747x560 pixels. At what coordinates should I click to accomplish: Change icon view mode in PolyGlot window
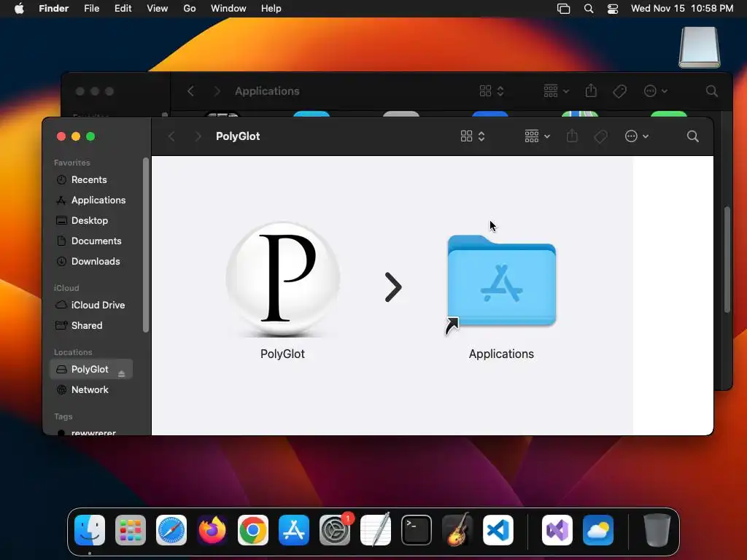point(473,136)
